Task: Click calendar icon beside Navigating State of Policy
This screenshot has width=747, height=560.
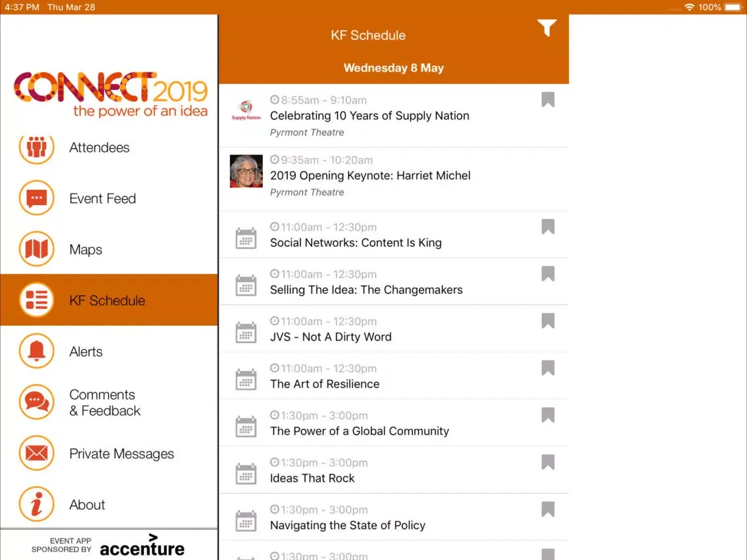Action: point(246,521)
